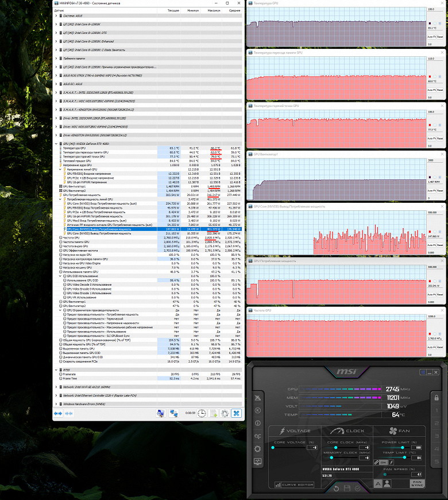The height and width of the screenshot is (500, 448).
Task: Collapse the GPU NVIDIA GeForce RTX 4080 node
Action: [56, 144]
